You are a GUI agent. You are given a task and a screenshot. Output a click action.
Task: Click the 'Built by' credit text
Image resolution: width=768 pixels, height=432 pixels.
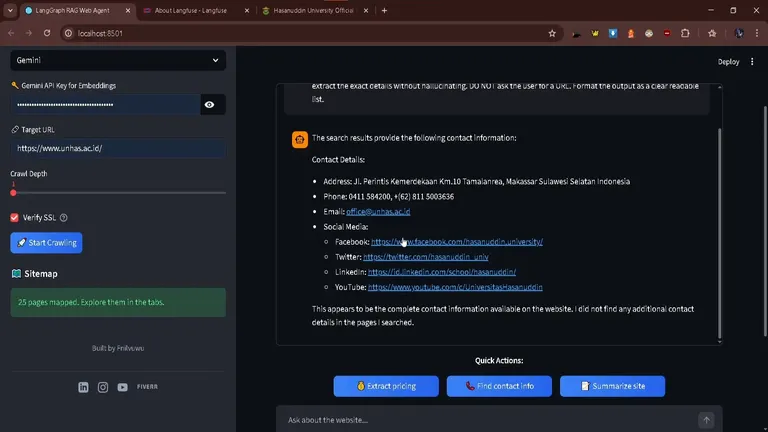(118, 348)
